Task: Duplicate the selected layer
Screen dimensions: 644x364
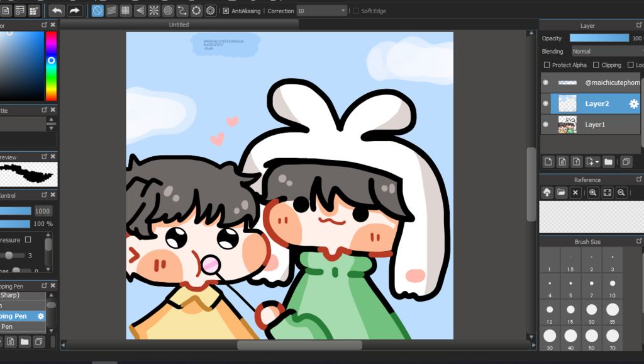Action: (x=626, y=162)
